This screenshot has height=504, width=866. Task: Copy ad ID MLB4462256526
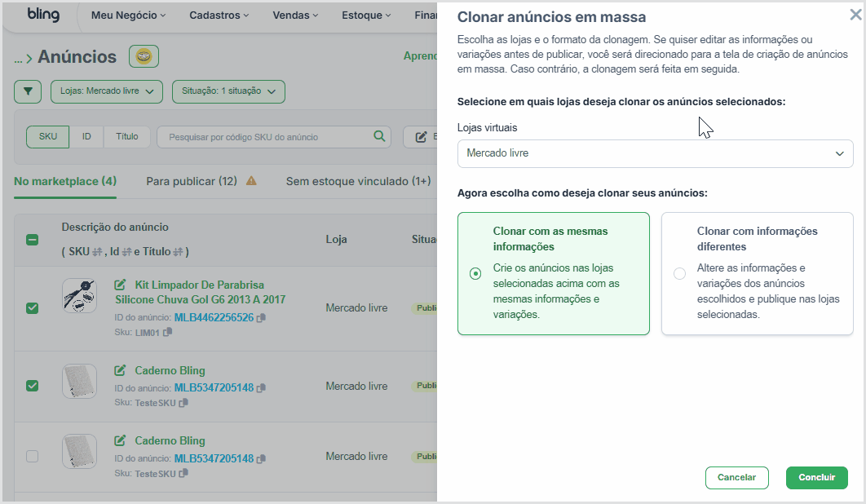[261, 318]
